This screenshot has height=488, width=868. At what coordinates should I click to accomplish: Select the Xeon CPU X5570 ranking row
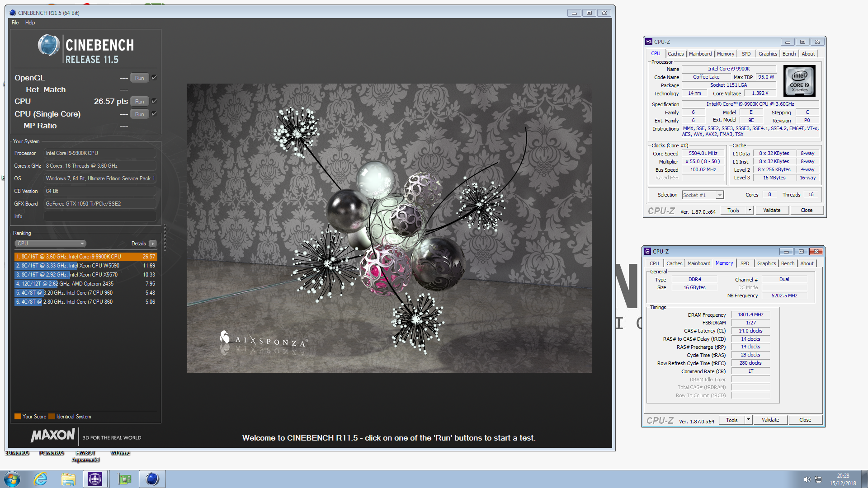click(85, 275)
